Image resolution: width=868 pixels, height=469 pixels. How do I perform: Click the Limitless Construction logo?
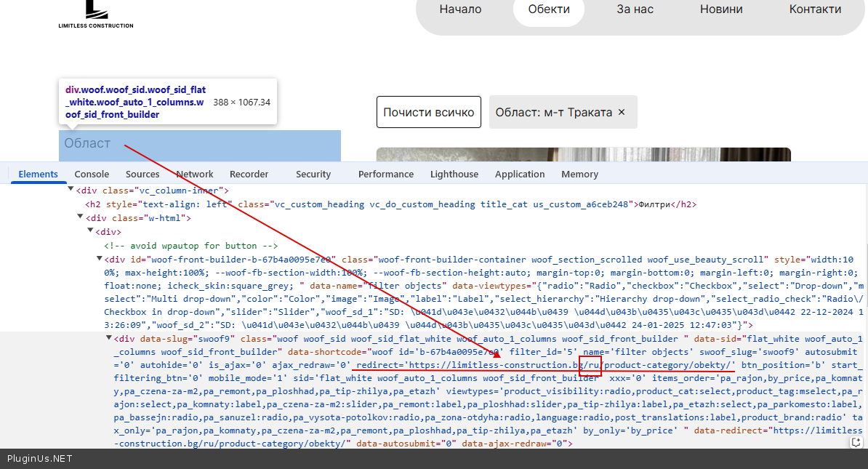tap(96, 15)
